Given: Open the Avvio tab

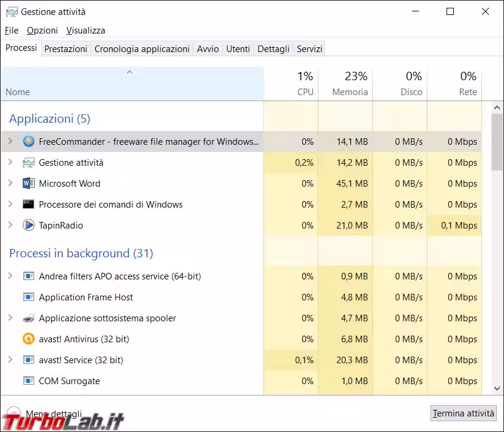Looking at the screenshot, I should [x=208, y=49].
